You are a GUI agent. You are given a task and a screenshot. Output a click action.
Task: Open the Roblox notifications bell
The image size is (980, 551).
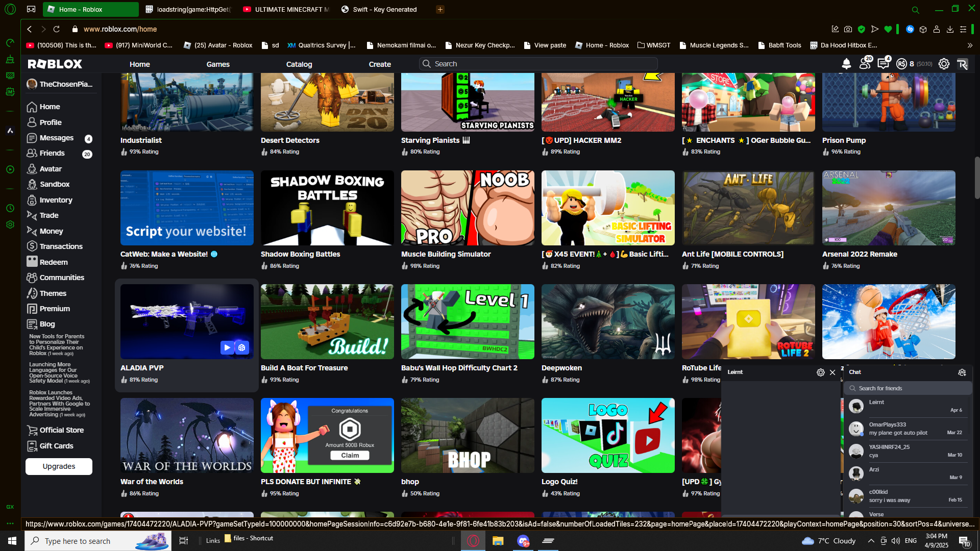pyautogui.click(x=846, y=64)
